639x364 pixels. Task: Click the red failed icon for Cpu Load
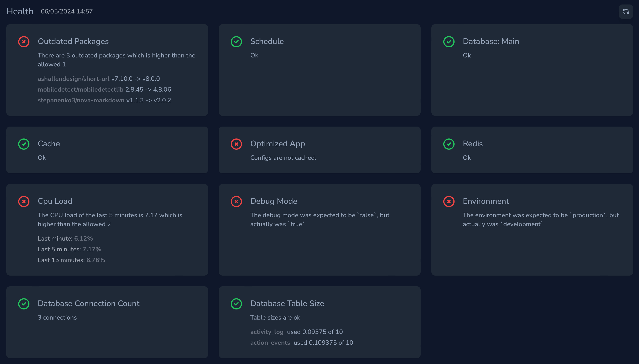click(24, 202)
